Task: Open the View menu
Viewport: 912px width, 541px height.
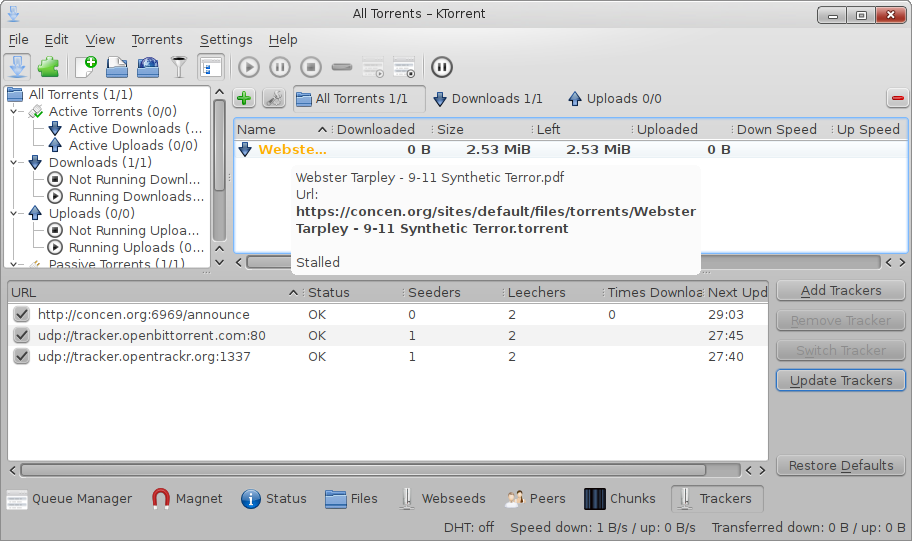Action: point(100,40)
